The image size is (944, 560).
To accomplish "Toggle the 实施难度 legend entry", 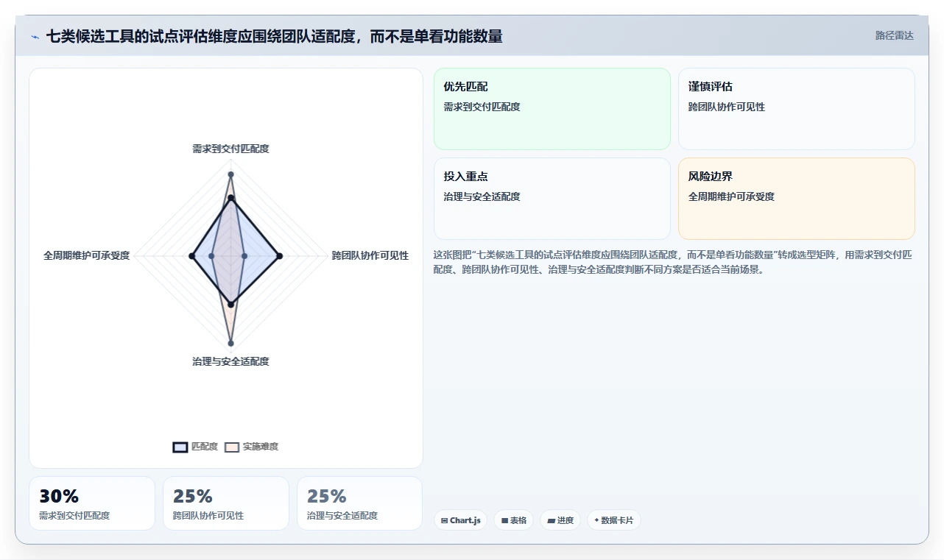I will coord(252,447).
